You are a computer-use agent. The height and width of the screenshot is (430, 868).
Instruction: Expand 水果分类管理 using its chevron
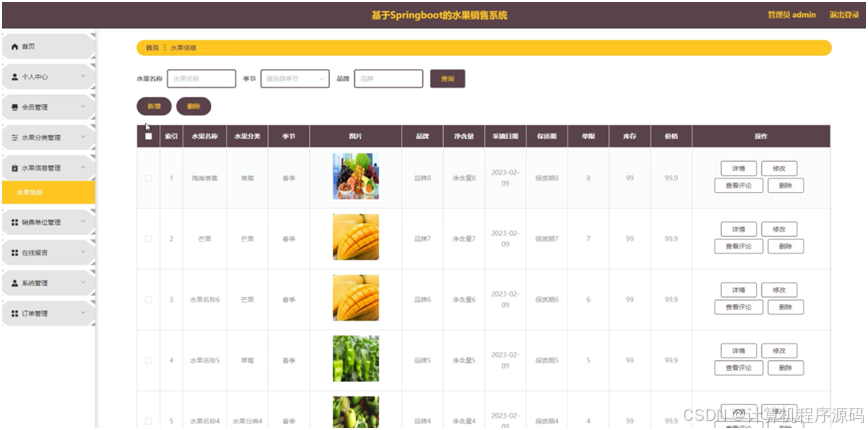pyautogui.click(x=83, y=137)
